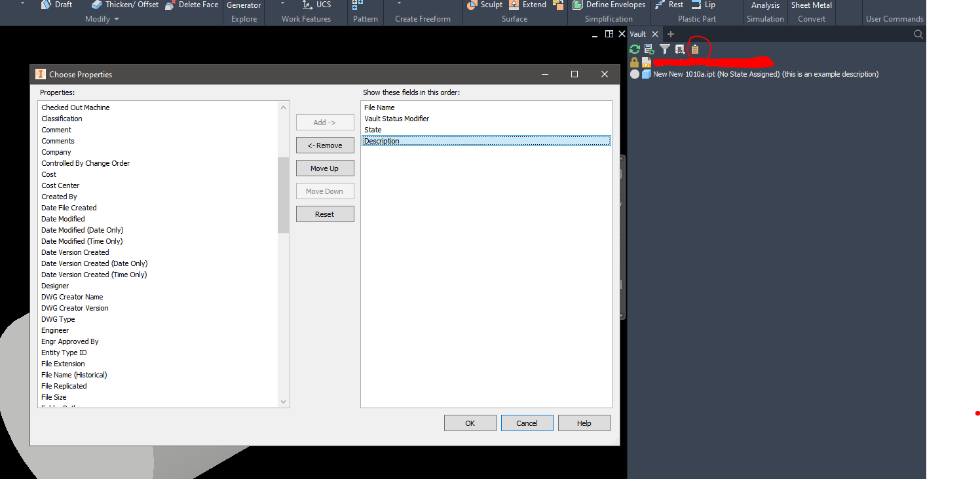Toggle the lock icon in the Vault panel

pyautogui.click(x=634, y=62)
